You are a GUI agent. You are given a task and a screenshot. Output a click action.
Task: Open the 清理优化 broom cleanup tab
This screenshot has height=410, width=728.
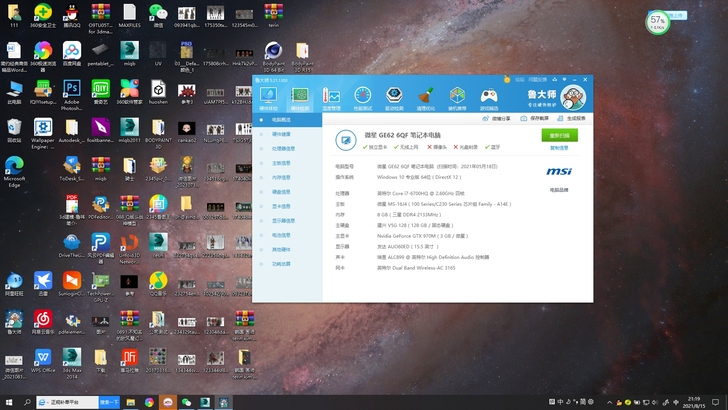click(425, 98)
